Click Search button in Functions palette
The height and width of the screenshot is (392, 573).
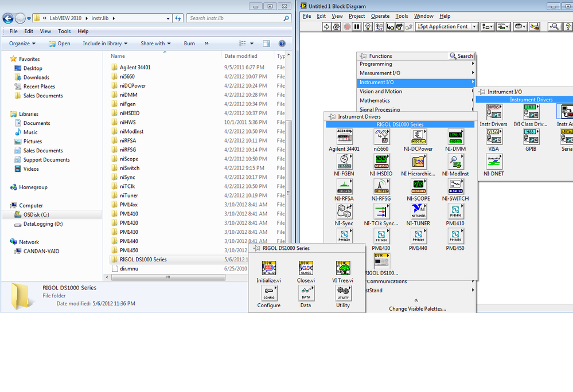tap(461, 56)
